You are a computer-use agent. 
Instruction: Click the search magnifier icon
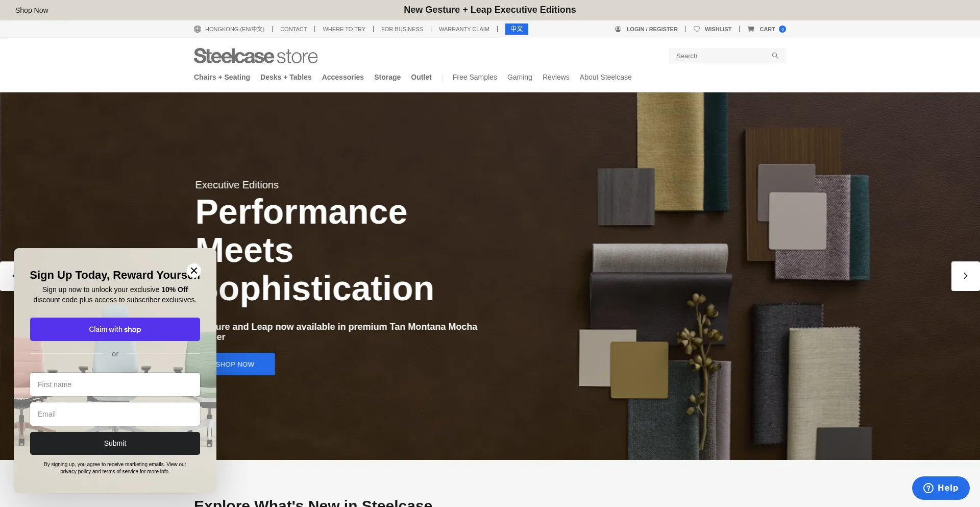(x=775, y=56)
